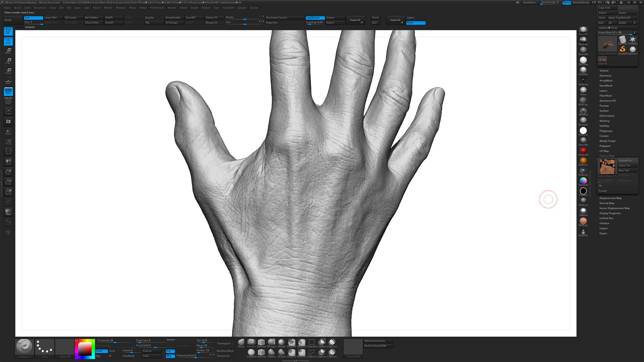
Task: Toggle Dynamic Perspective in the left sidebar
Action: click(8, 91)
